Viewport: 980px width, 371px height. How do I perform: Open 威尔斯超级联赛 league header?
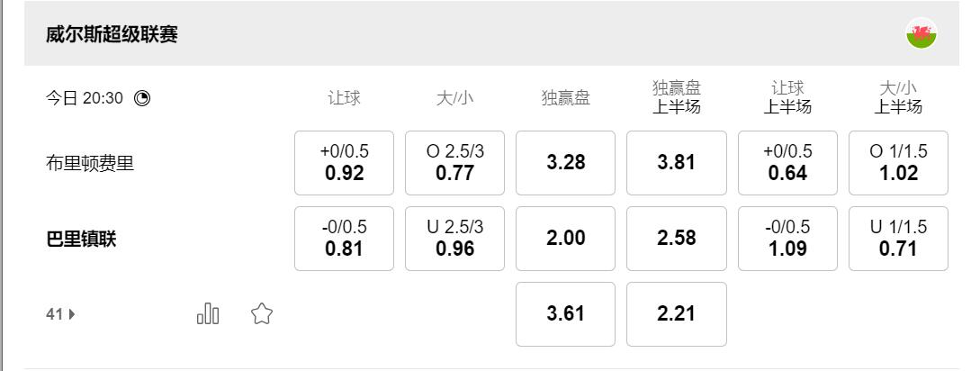pyautogui.click(x=112, y=34)
